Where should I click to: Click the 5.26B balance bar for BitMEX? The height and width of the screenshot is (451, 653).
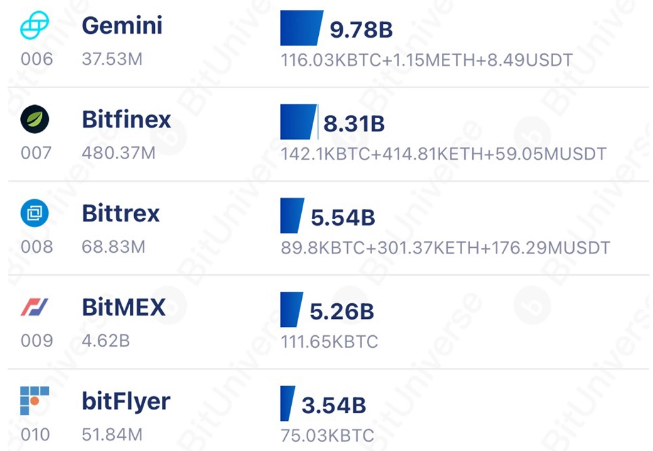[x=292, y=309]
